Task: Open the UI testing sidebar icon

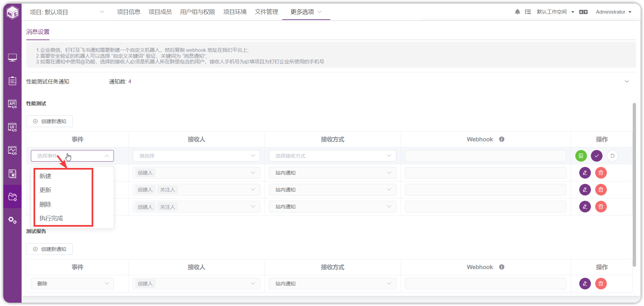Action: 12,127
